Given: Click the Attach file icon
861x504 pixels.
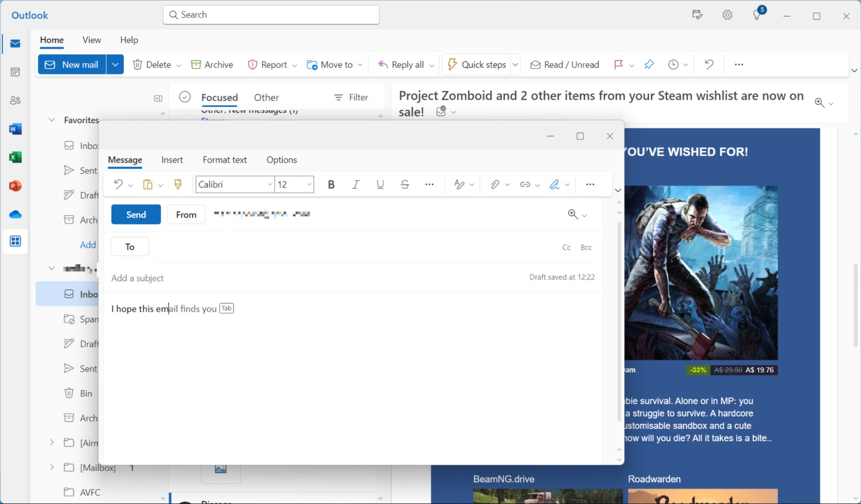Looking at the screenshot, I should tap(493, 184).
